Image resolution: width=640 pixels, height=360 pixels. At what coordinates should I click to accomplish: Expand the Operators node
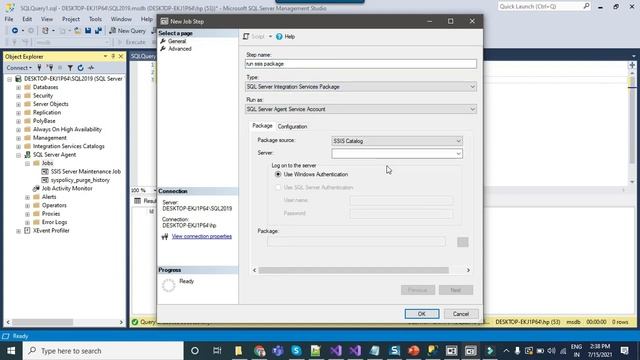point(27,206)
